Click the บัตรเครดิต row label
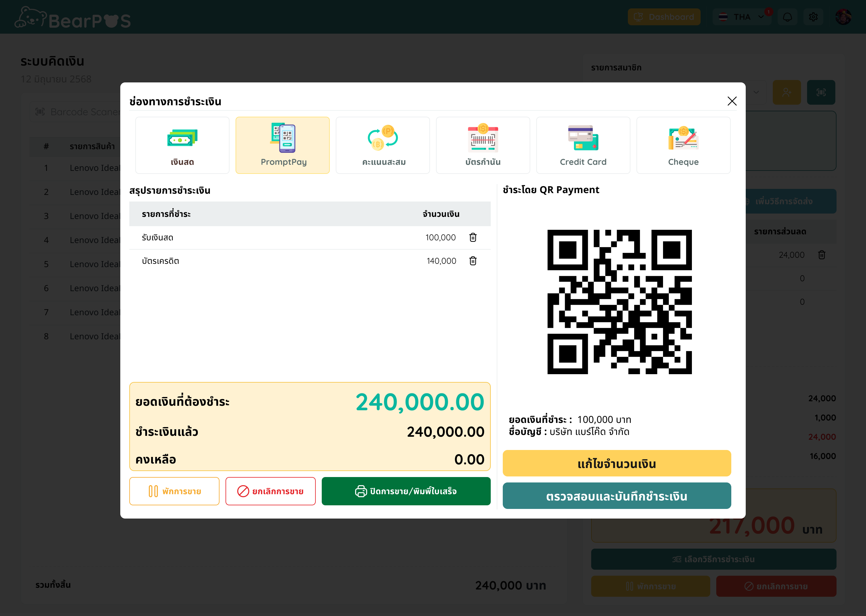866x616 pixels. pos(160,261)
